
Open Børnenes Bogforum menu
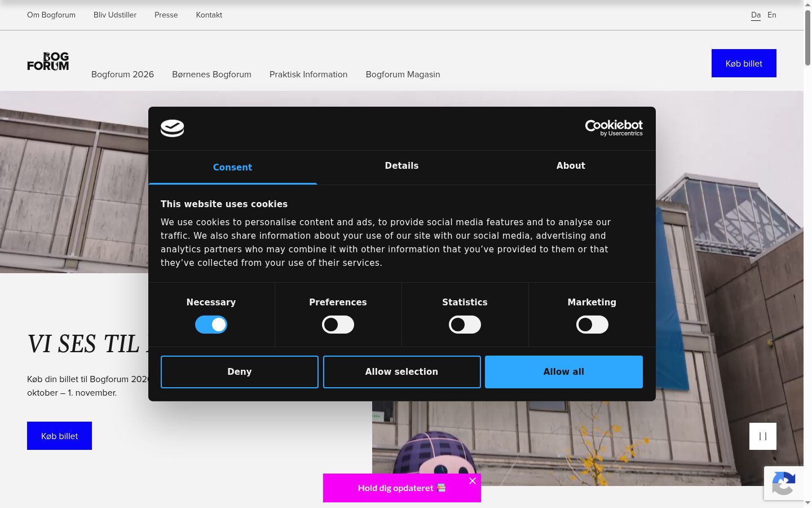click(x=211, y=75)
